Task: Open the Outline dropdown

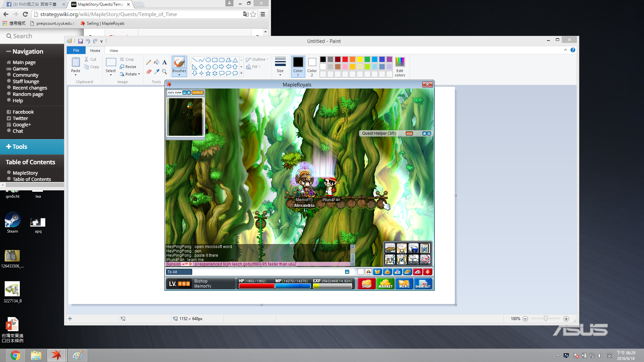Action: coord(257,59)
